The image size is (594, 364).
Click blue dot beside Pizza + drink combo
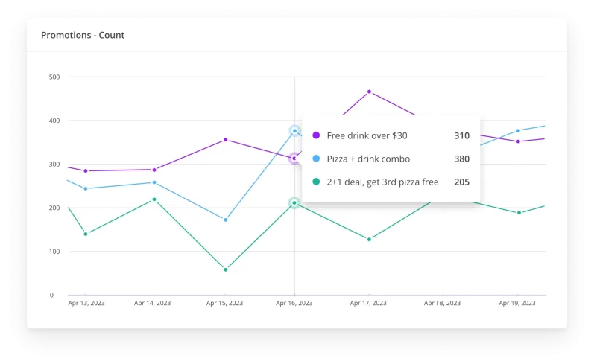316,159
